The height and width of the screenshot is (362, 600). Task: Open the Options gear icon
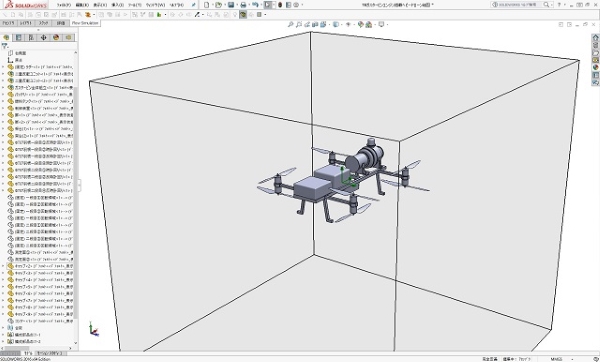(296, 5)
